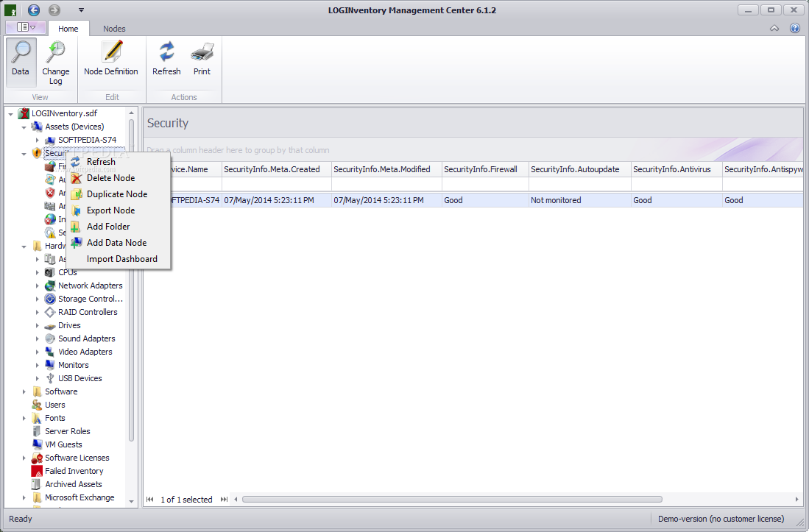Screen dimensions: 809x532
Task: Choose Add Data Node in context menu
Action: [119, 243]
